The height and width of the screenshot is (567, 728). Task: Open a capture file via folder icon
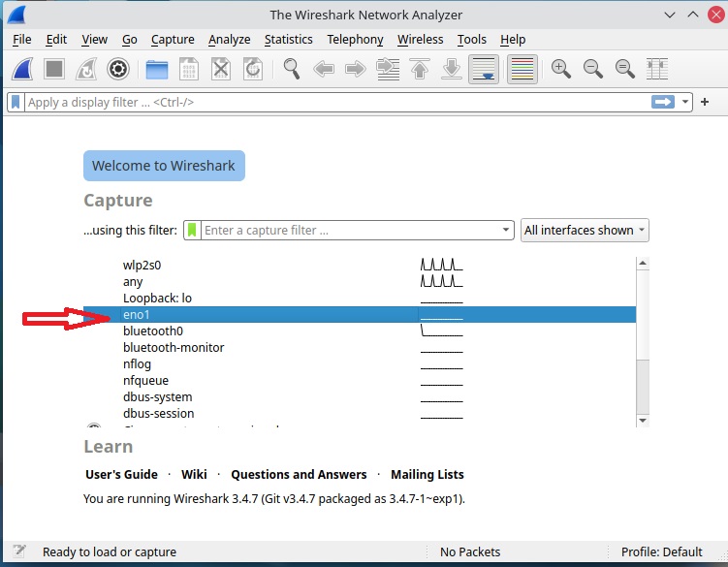tap(157, 69)
